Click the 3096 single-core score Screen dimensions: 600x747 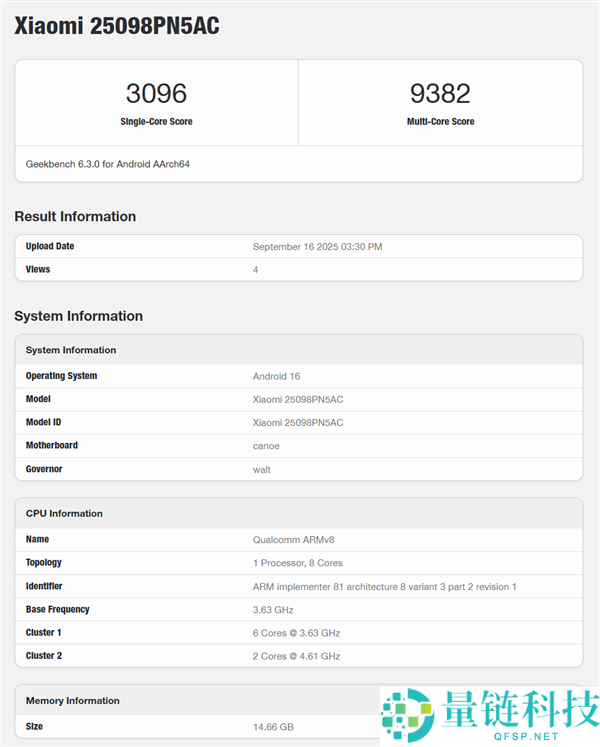(156, 94)
